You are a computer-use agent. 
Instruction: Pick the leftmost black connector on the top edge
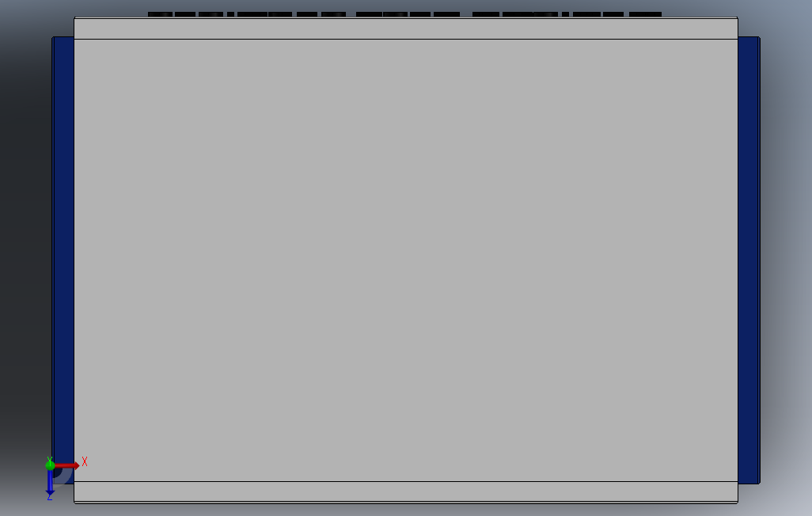160,14
